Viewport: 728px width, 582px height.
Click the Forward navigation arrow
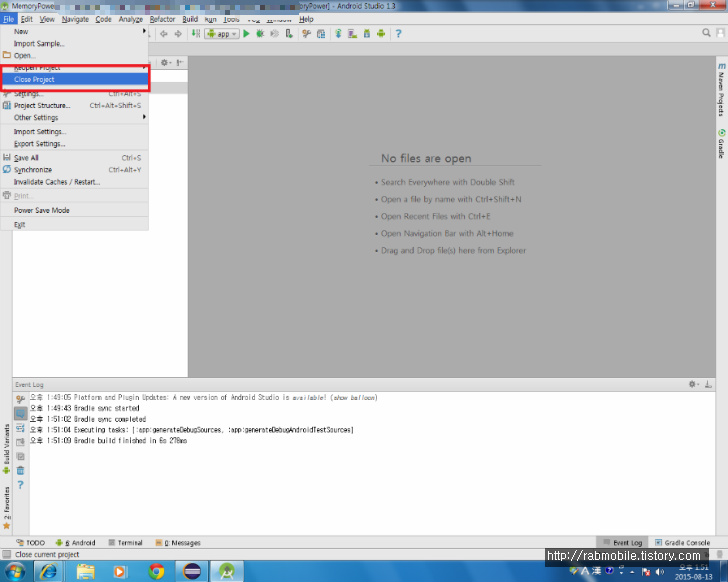pyautogui.click(x=178, y=34)
